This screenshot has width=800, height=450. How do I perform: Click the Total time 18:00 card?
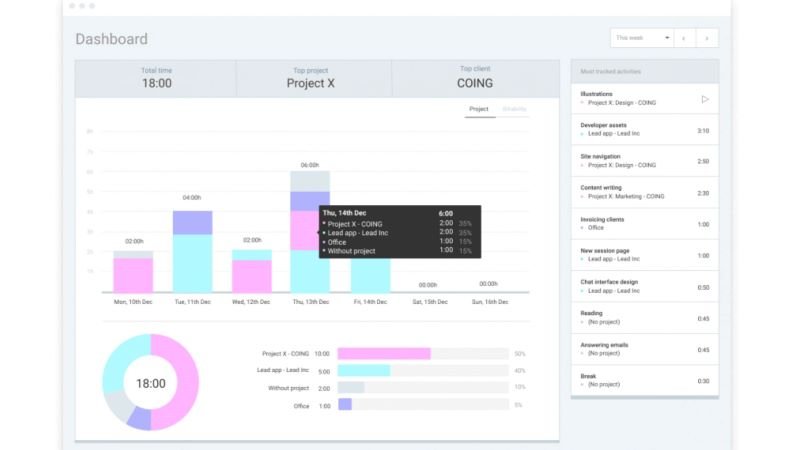click(156, 78)
